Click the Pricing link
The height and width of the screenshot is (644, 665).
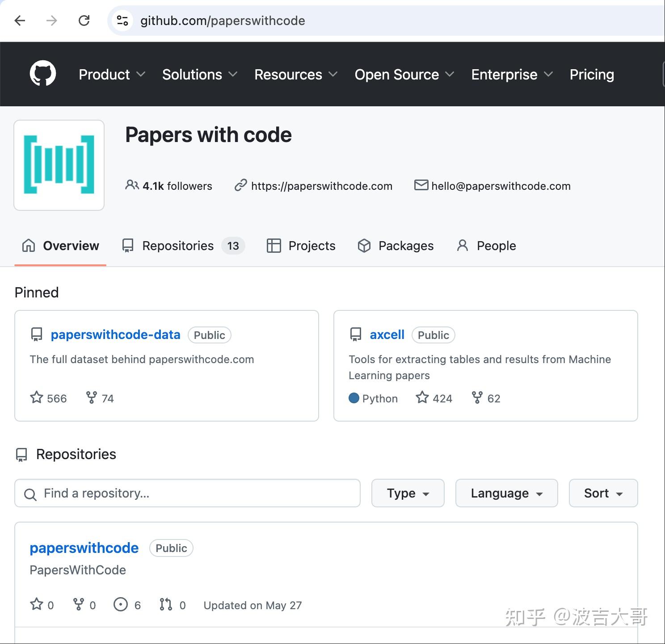[591, 74]
